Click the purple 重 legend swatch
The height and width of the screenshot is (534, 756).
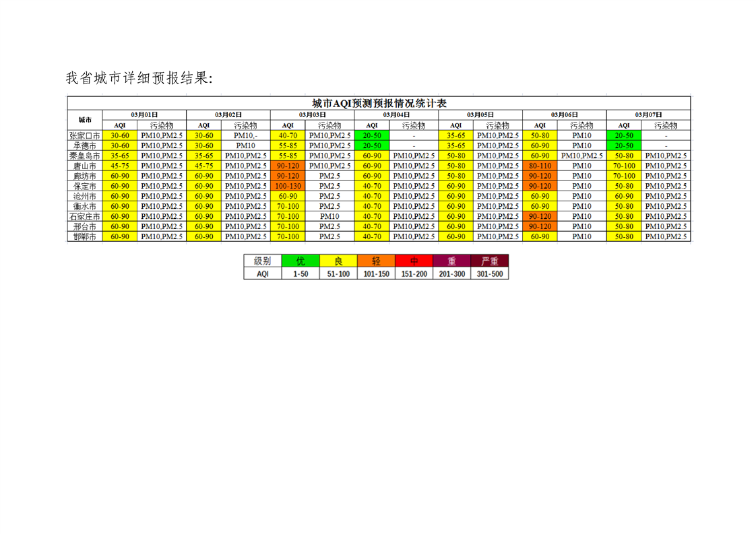[x=451, y=261]
